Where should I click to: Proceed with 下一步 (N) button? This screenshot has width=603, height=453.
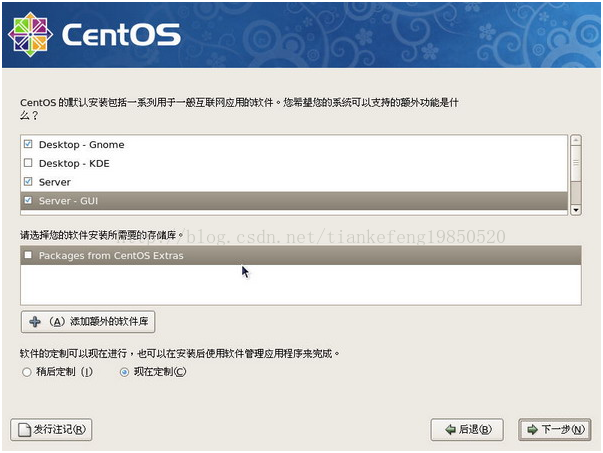555,430
